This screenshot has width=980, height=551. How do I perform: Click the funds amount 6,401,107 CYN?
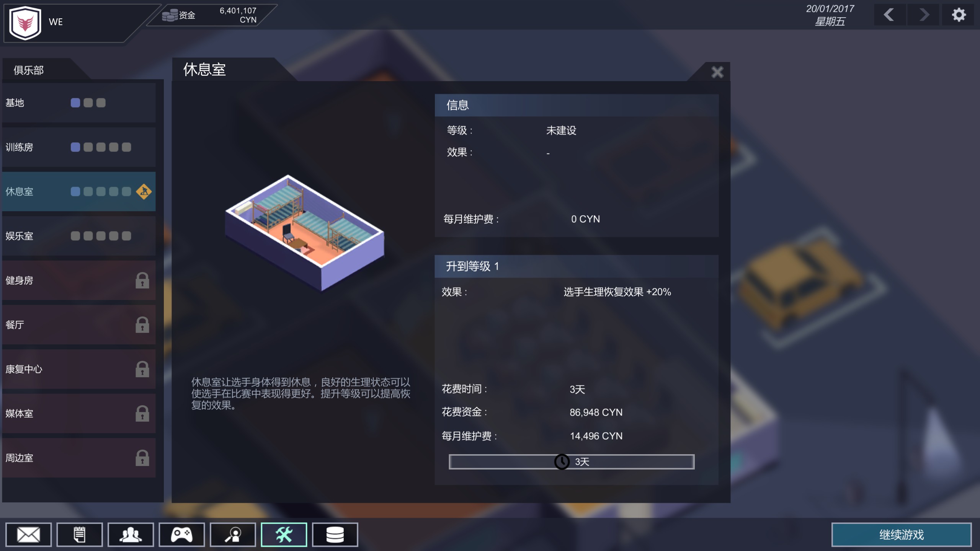point(238,15)
